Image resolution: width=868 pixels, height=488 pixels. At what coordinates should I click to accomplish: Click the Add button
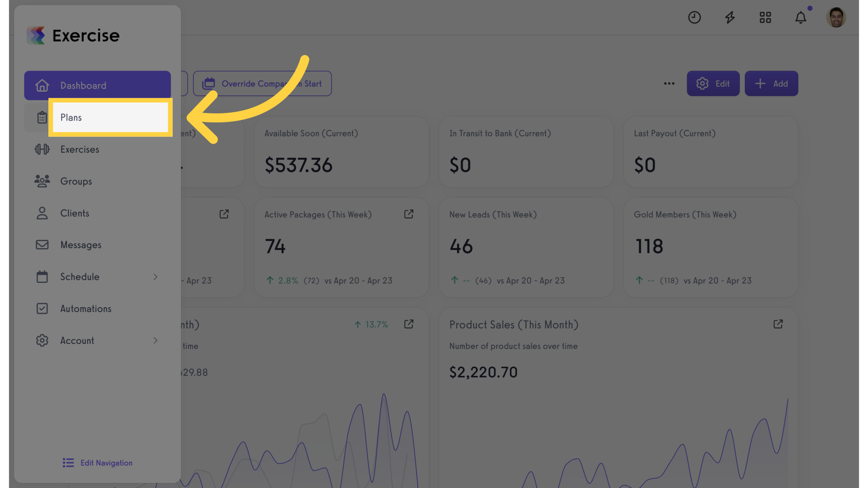click(771, 84)
